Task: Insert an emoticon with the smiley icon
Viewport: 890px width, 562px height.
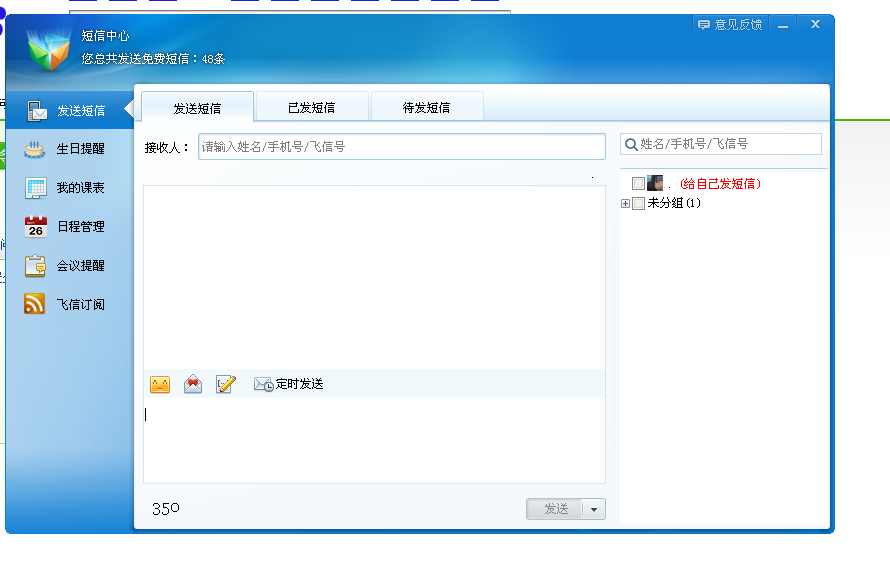Action: click(160, 384)
